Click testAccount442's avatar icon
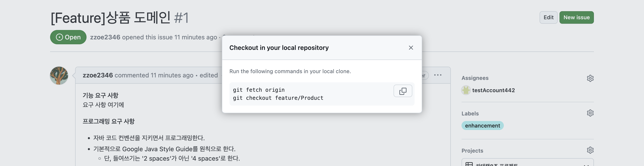This screenshot has height=166, width=644. tap(466, 90)
